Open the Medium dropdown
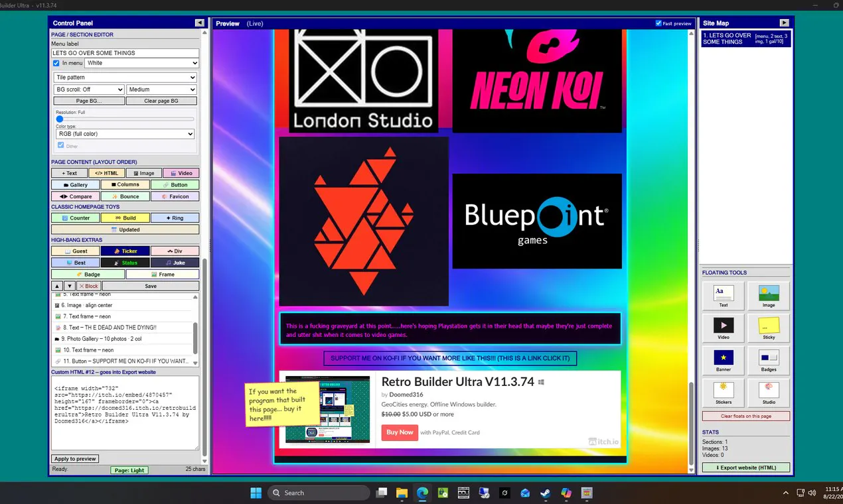Viewport: 843px width, 504px height. pos(162,90)
